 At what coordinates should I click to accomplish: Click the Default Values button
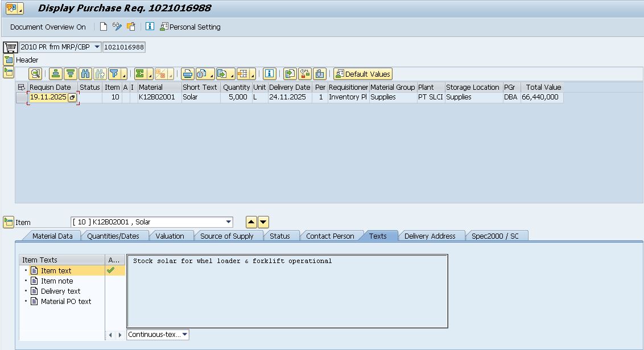point(362,74)
